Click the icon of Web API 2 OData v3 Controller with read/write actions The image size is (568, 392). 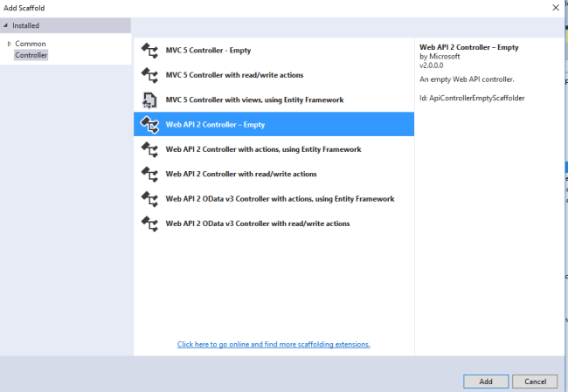click(x=149, y=224)
